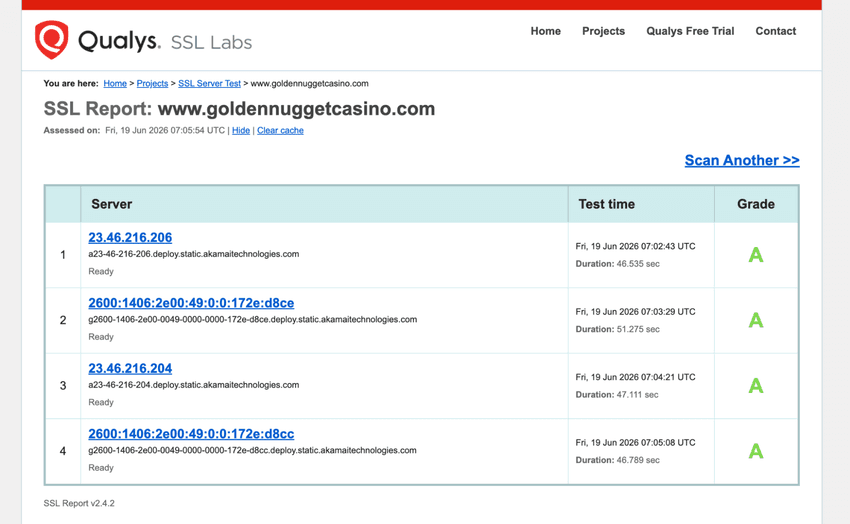The image size is (850, 524).
Task: Open server link 2600:1406:2e00:49:0:0:172e:d8cc
Action: point(191,434)
